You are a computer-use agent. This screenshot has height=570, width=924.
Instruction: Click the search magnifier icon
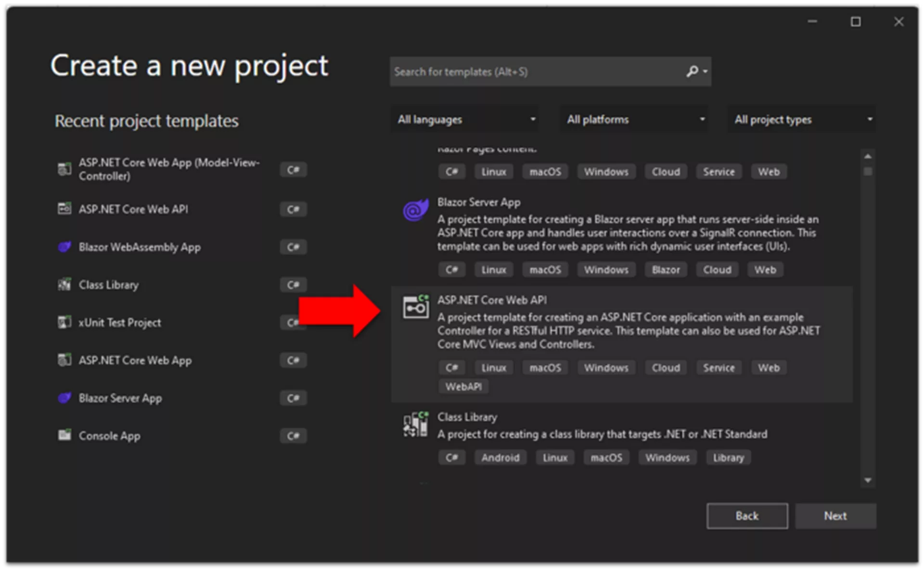tap(692, 72)
